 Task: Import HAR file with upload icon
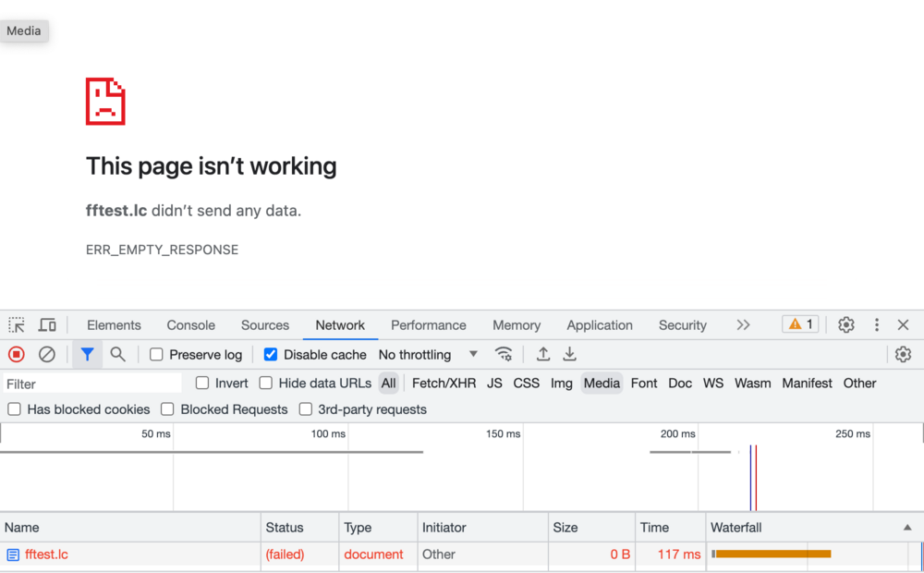pyautogui.click(x=543, y=355)
